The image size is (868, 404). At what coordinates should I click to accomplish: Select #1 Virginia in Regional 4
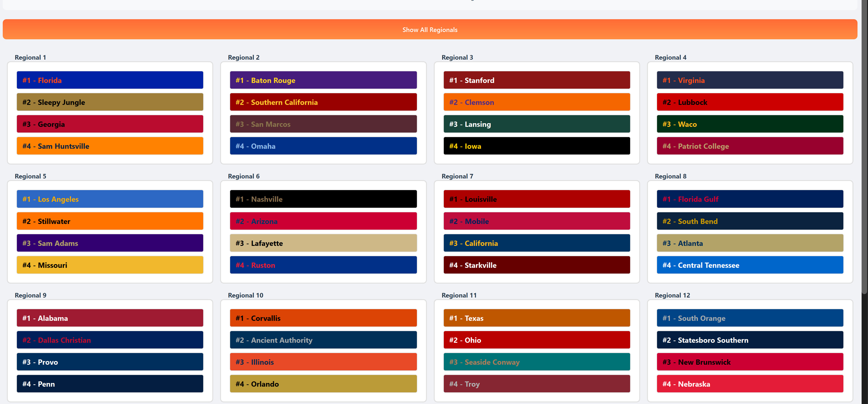coord(750,80)
